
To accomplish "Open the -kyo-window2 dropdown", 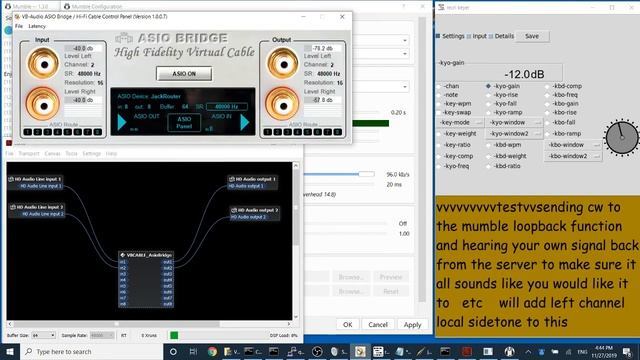I will pos(514,133).
